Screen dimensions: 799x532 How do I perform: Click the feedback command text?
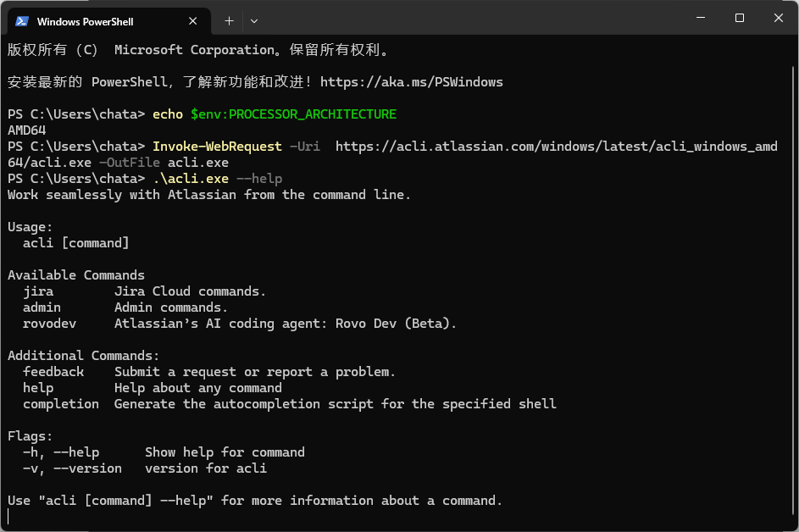pyautogui.click(x=53, y=371)
